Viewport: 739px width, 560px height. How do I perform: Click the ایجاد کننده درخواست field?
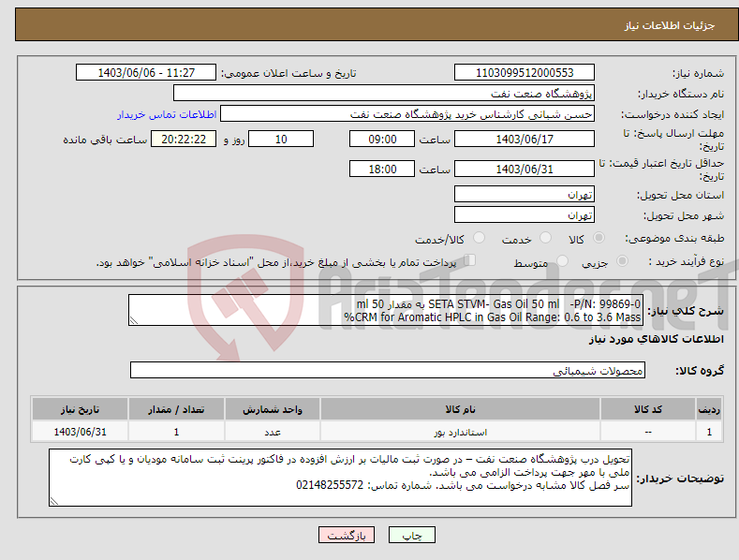407,114
